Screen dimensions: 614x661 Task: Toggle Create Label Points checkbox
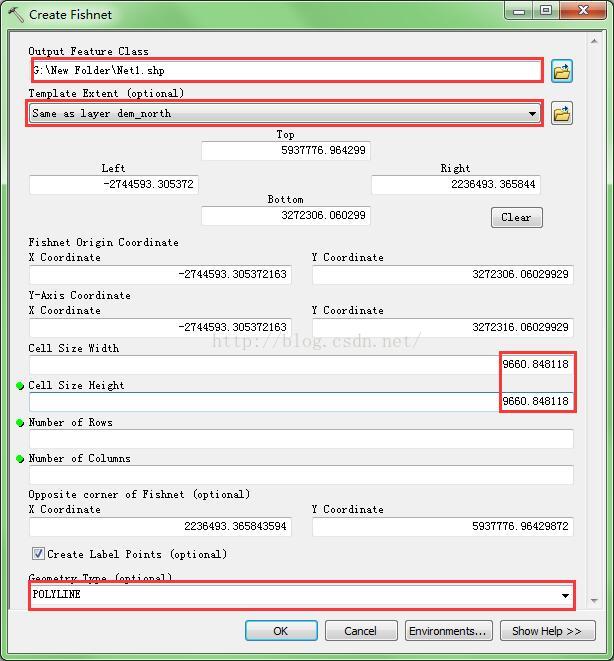[x=38, y=554]
